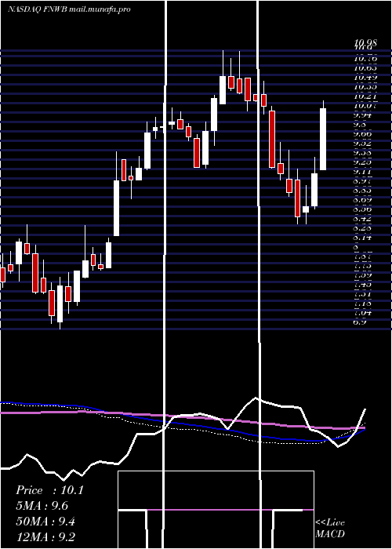The height and width of the screenshot is (549, 392).
Task: Select the 12MA : 9.2 value
Action: (45, 537)
